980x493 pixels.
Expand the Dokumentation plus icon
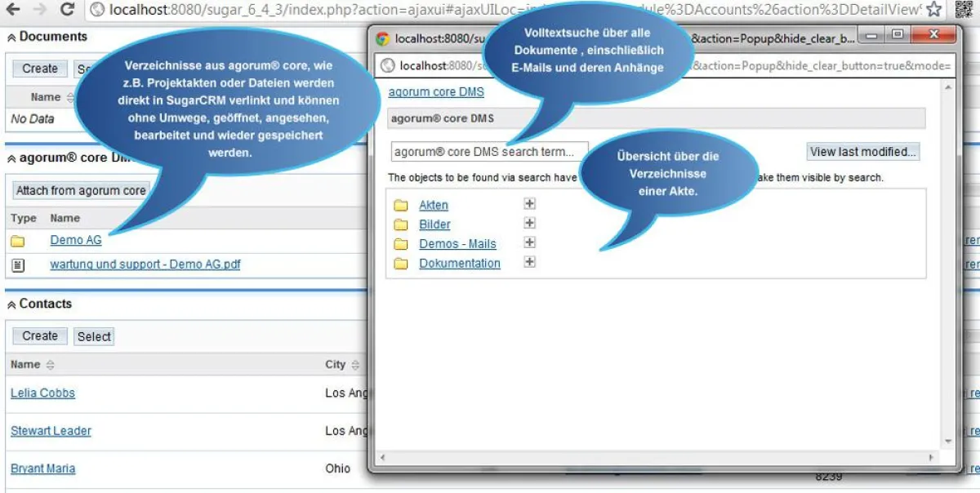pyautogui.click(x=529, y=262)
